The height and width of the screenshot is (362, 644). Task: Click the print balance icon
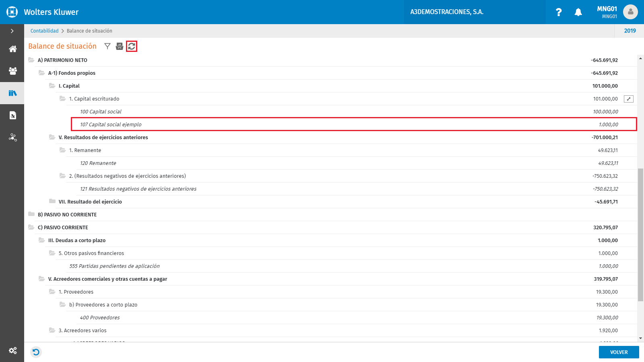point(120,46)
